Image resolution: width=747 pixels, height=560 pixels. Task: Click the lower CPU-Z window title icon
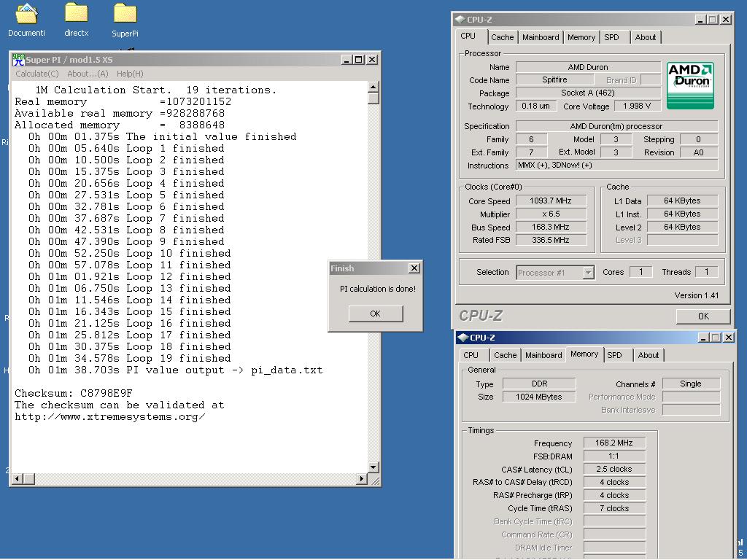click(462, 338)
